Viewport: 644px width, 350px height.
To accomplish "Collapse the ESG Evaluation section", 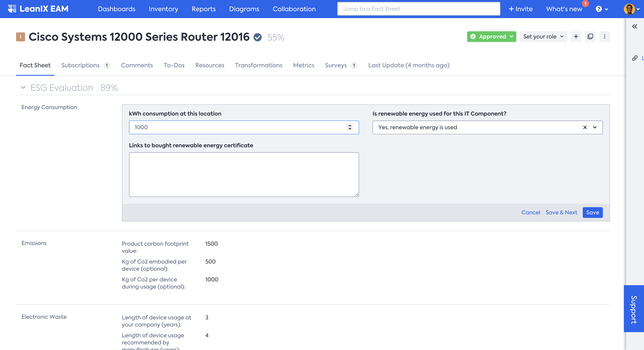I will point(23,87).
